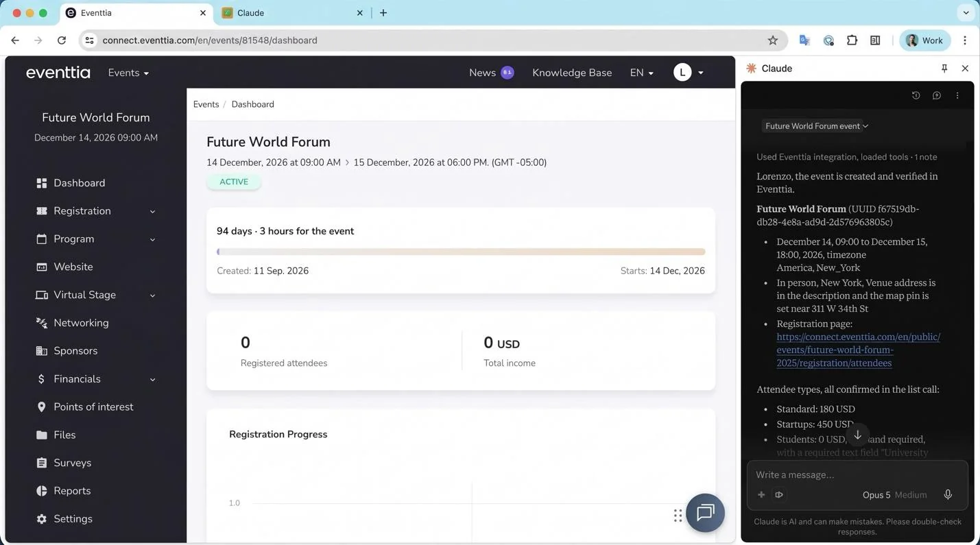Open the News link in header

[482, 73]
